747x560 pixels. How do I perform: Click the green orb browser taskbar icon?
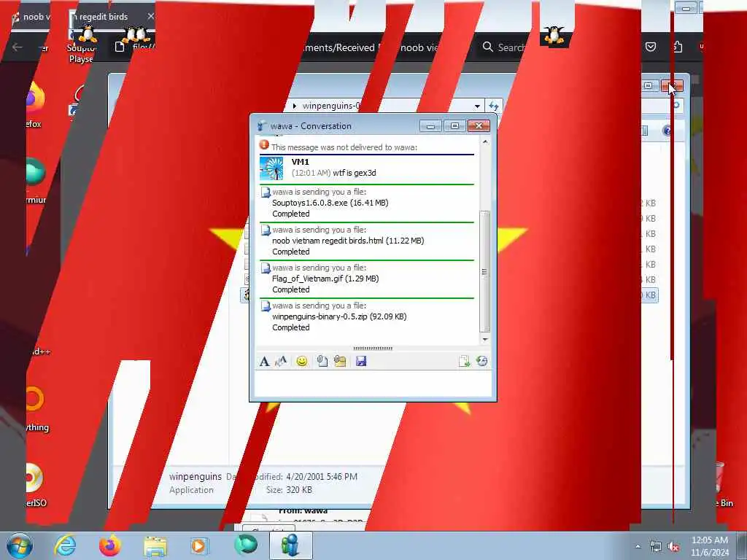click(x=245, y=545)
